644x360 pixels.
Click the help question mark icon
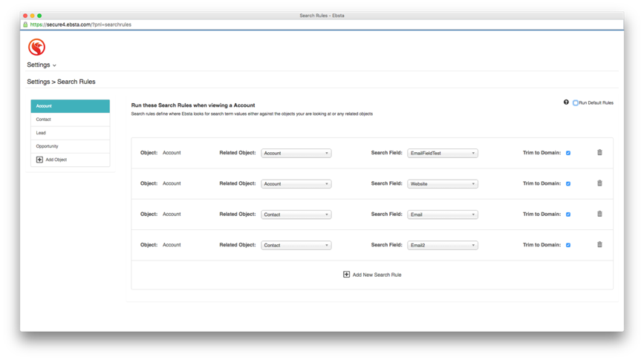[566, 102]
